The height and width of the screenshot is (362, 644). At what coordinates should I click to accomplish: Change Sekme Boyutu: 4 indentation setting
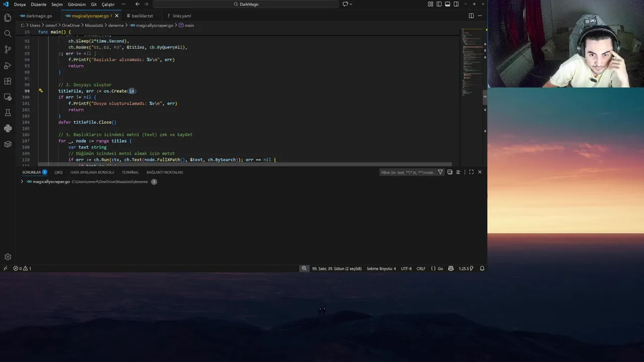tap(381, 268)
